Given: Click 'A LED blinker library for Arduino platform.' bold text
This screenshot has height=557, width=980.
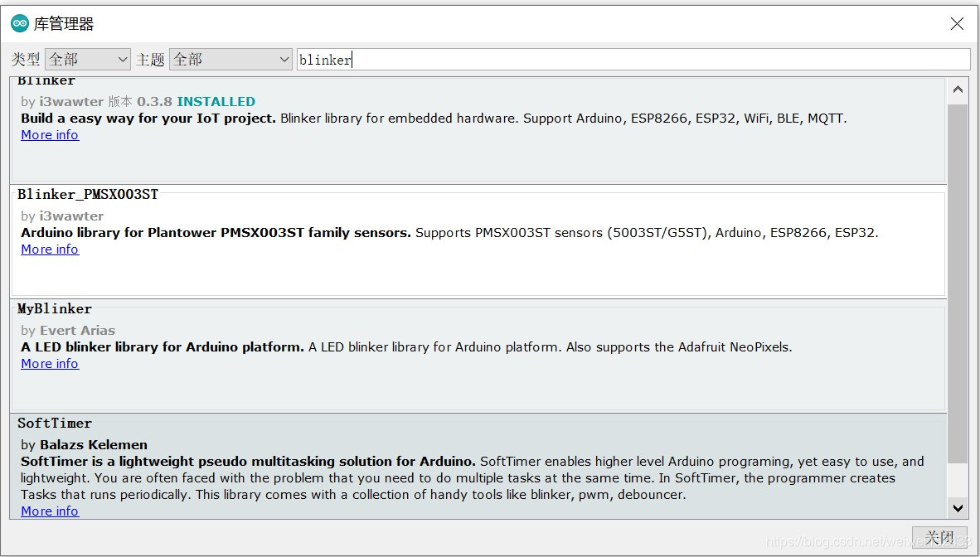Looking at the screenshot, I should [163, 347].
